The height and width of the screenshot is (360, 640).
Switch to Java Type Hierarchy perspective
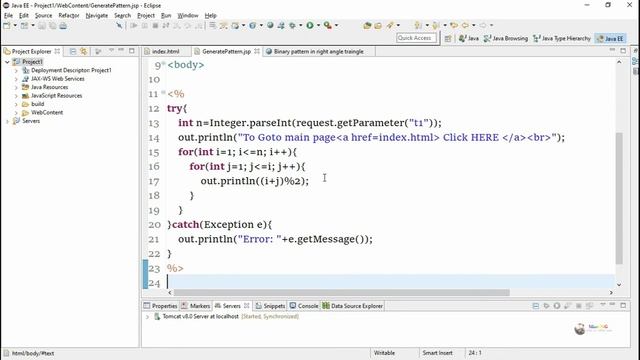tap(562, 38)
